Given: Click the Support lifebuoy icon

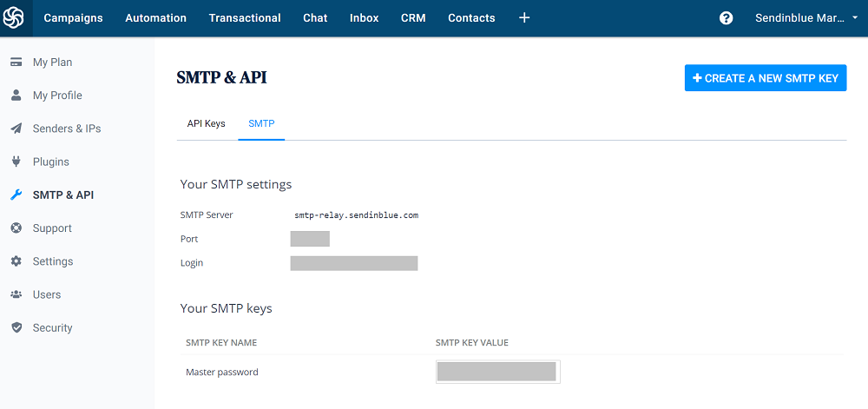Looking at the screenshot, I should point(16,228).
